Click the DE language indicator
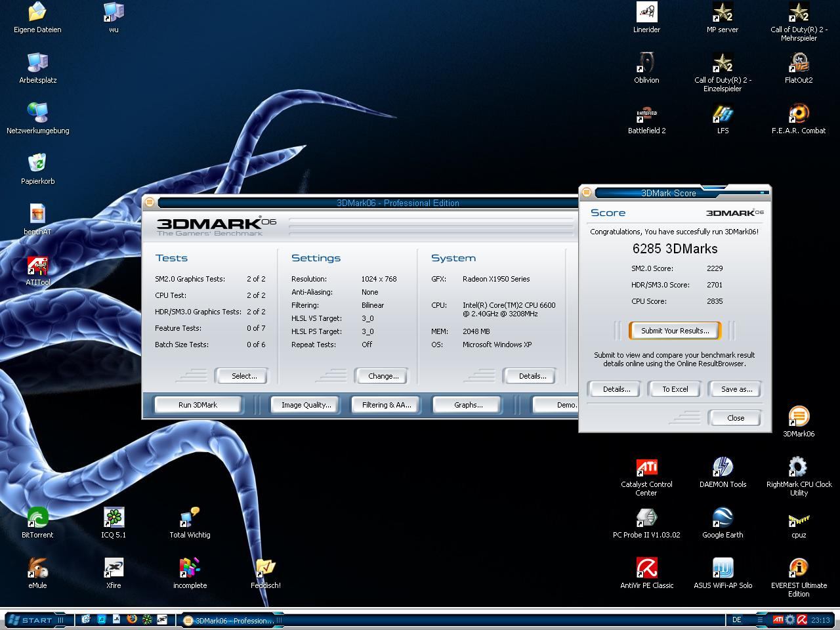The width and height of the screenshot is (840, 630). click(736, 619)
